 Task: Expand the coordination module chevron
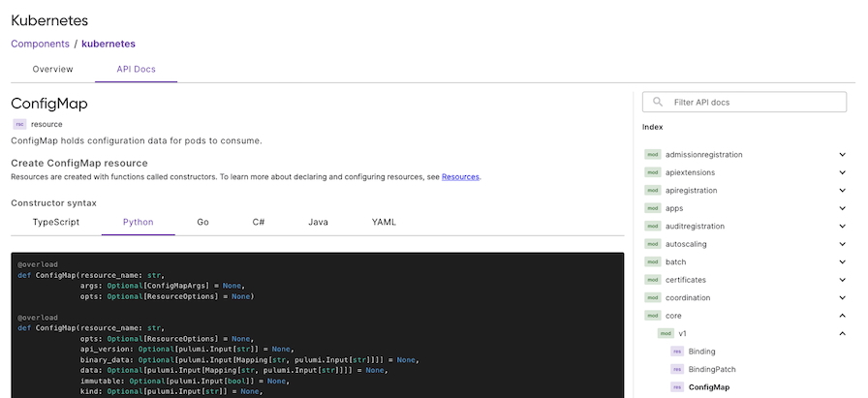coord(842,297)
